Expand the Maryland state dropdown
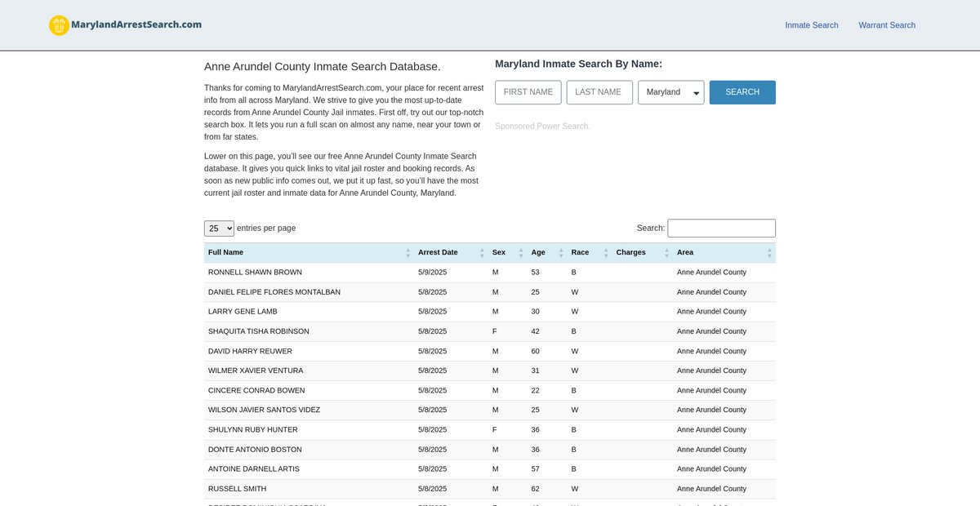Viewport: 980px width, 506px height. coord(670,92)
